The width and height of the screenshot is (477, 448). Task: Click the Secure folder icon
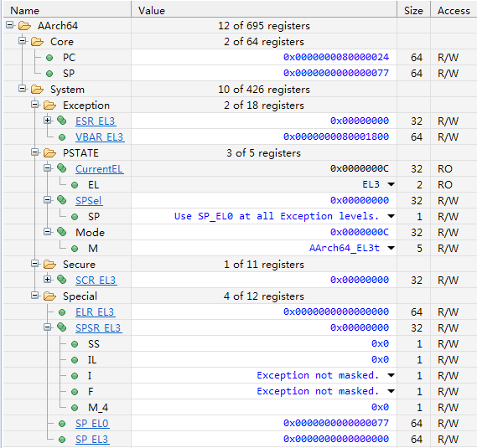[x=49, y=265]
